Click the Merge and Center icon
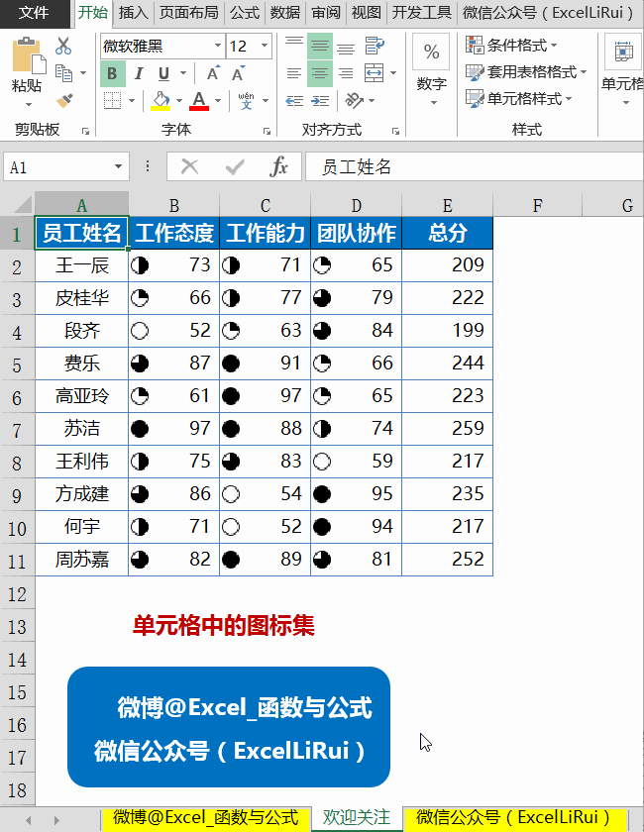The width and height of the screenshot is (644, 832). point(375,73)
